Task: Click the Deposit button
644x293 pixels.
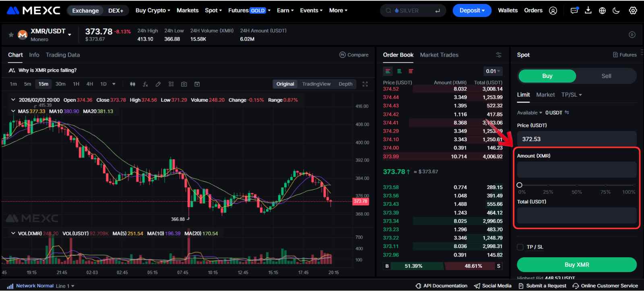Action: pos(472,10)
